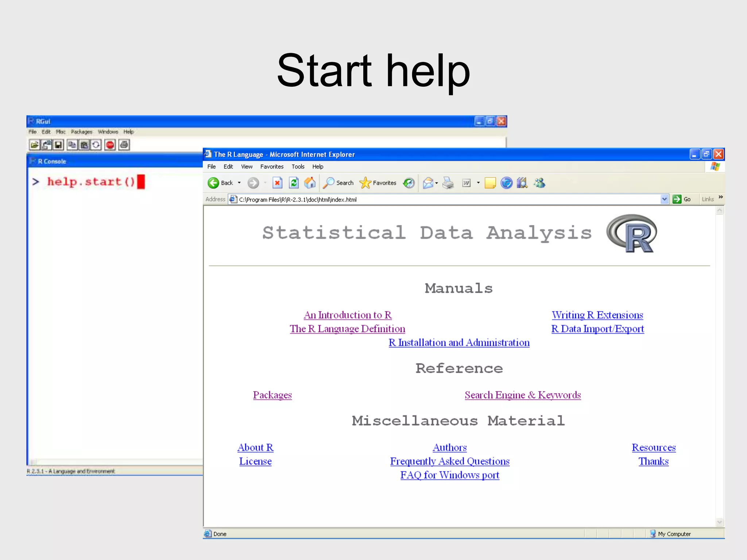Click the Copy icon in RGui toolbar
Image resolution: width=747 pixels, height=560 pixels.
72,145
